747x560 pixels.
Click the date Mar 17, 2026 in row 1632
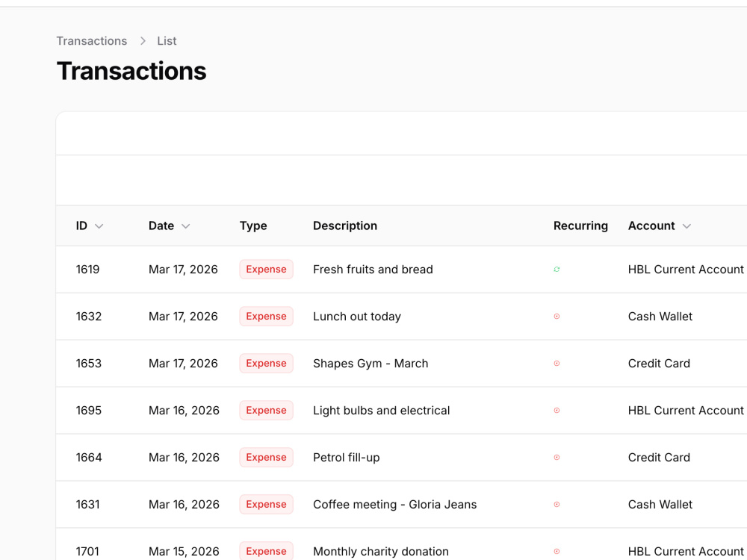pos(183,317)
